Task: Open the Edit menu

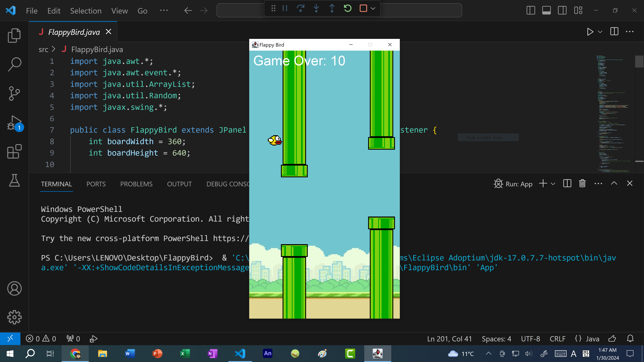Action: click(54, 11)
